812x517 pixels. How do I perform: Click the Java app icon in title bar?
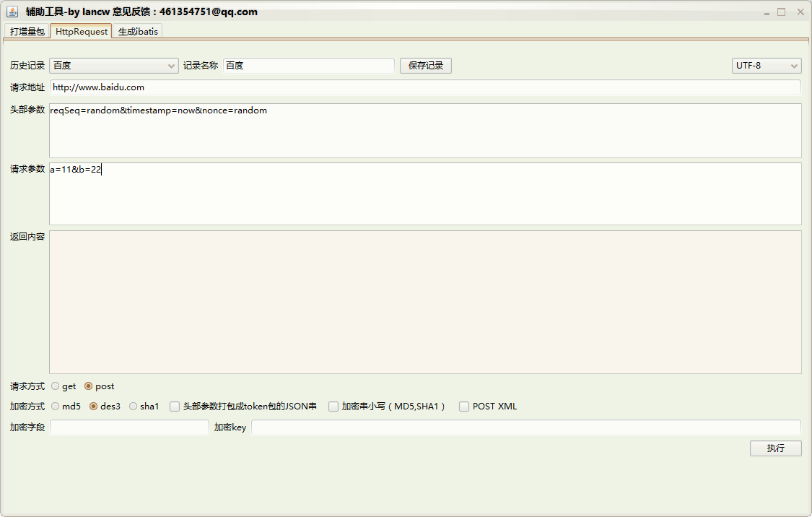(x=12, y=12)
